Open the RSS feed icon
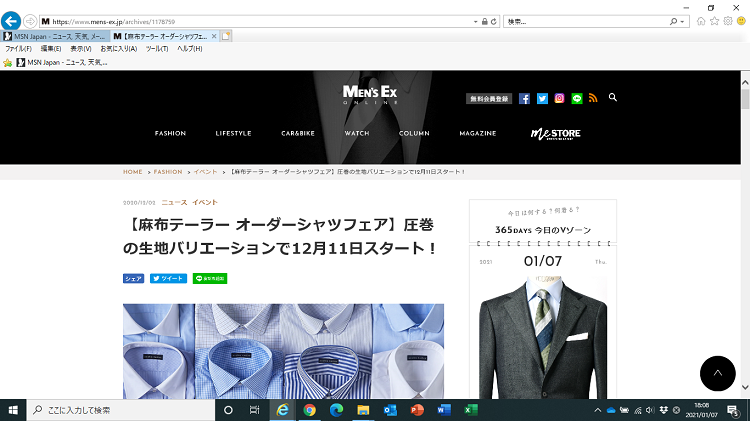Image resolution: width=750 pixels, height=421 pixels. 593,98
